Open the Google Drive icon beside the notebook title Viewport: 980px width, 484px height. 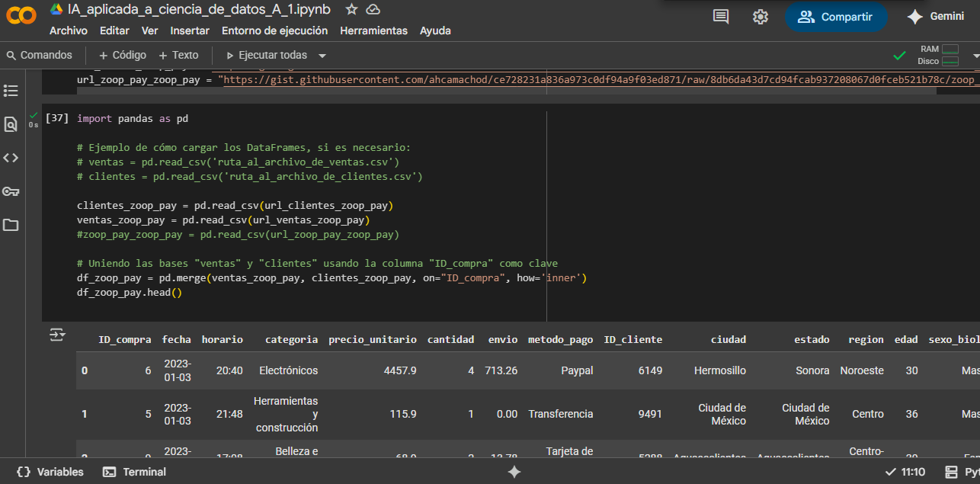point(56,9)
